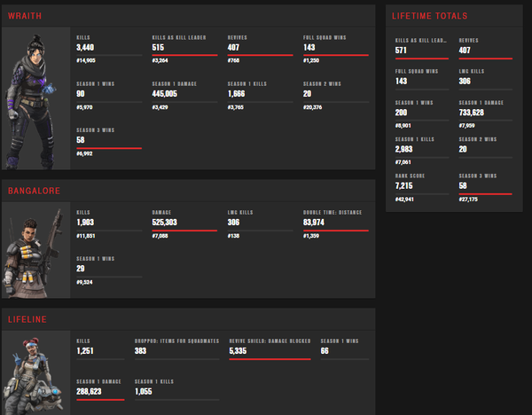Click Lifetime Totals Season 3 Wins value 58
The image size is (532, 415).
tap(463, 186)
